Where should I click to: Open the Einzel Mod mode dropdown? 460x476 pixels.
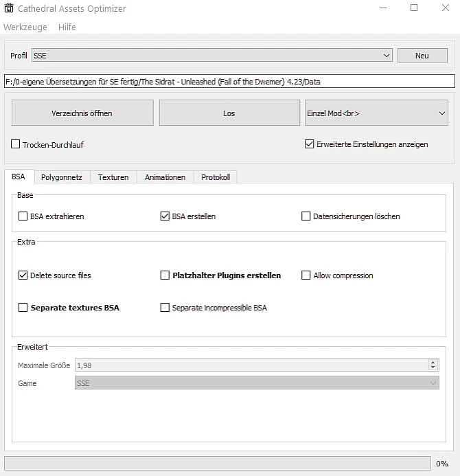pyautogui.click(x=376, y=113)
